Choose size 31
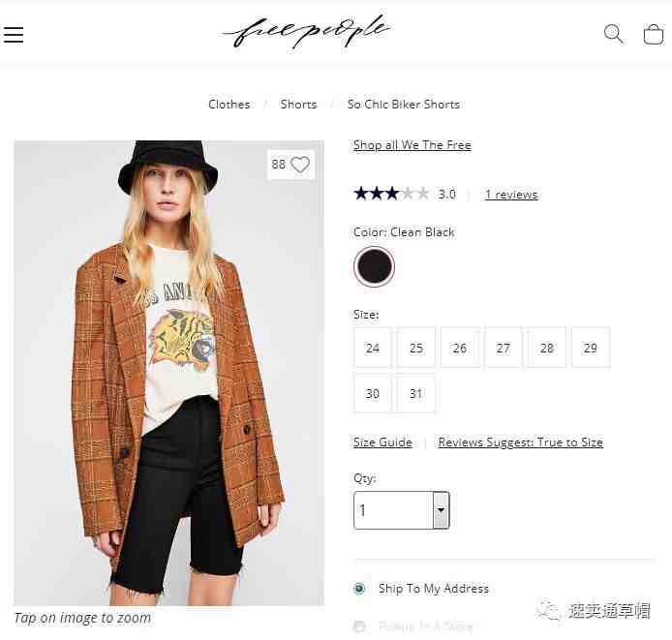 (x=415, y=393)
